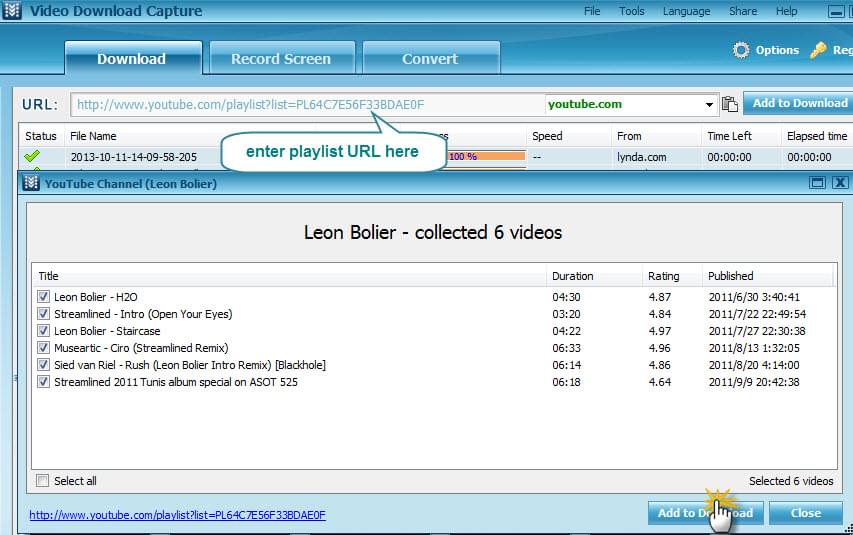Open the Language menu
Viewport: 853px width, 535px height.
[686, 12]
